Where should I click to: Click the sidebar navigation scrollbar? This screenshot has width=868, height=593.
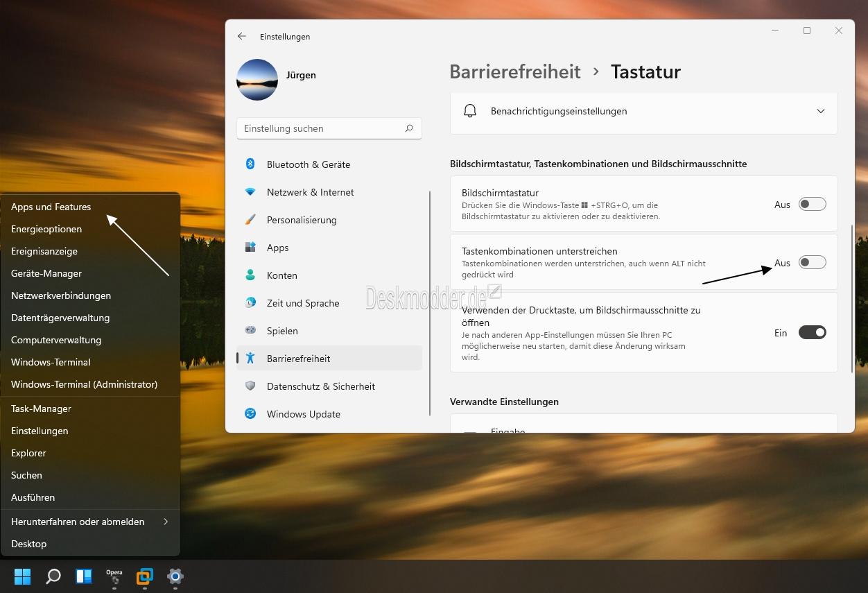[430, 303]
